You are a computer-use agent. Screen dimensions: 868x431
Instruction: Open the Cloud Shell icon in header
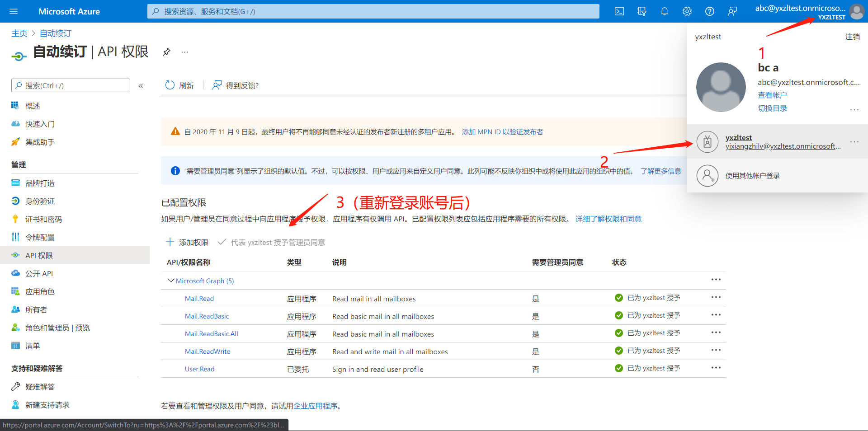click(619, 11)
